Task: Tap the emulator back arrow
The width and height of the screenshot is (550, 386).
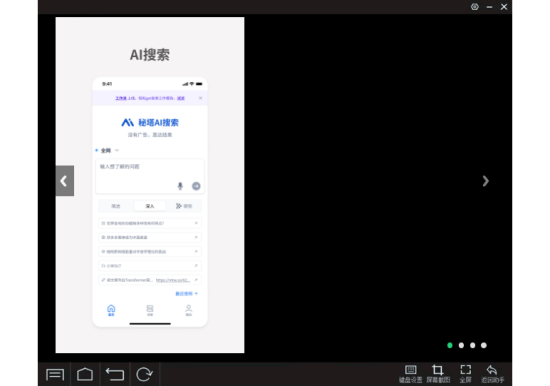Action: [x=115, y=374]
